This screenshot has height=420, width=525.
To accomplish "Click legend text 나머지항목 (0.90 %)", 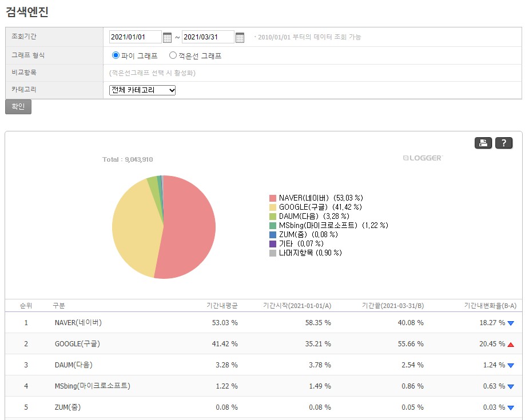I will 311,253.
